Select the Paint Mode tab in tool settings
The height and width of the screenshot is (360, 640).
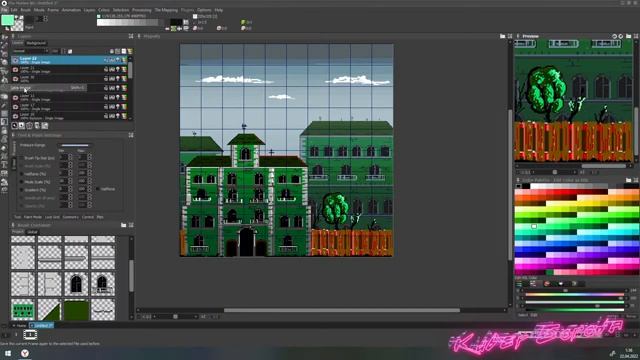click(33, 217)
